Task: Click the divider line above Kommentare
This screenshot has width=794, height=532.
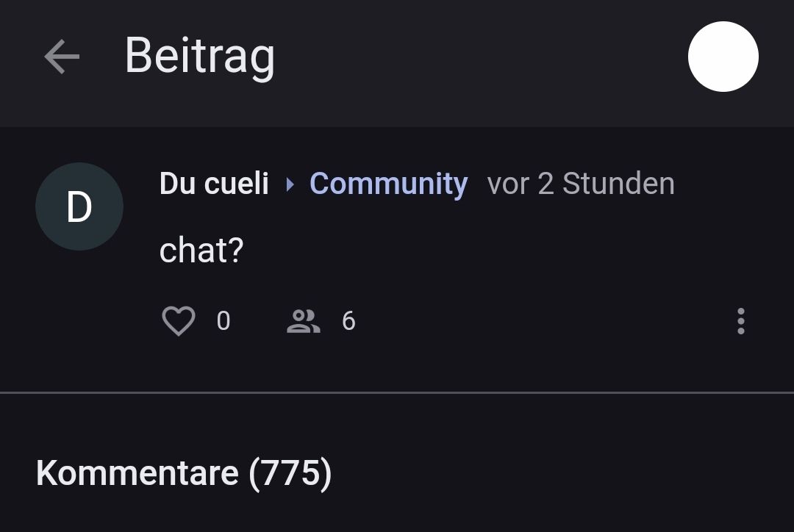Action: click(x=397, y=393)
